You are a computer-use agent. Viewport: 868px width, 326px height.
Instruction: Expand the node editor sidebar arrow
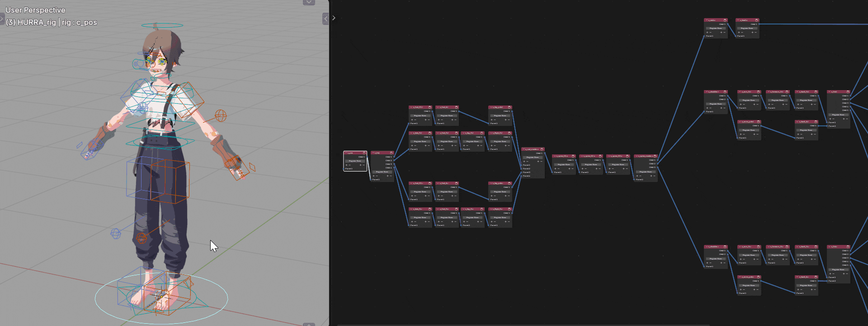coord(334,18)
